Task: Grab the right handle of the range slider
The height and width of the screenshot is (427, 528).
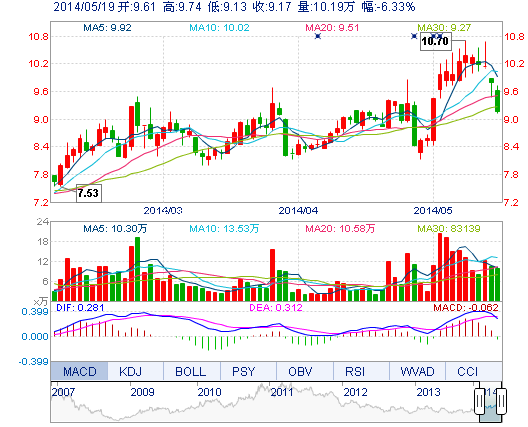Action: click(501, 401)
